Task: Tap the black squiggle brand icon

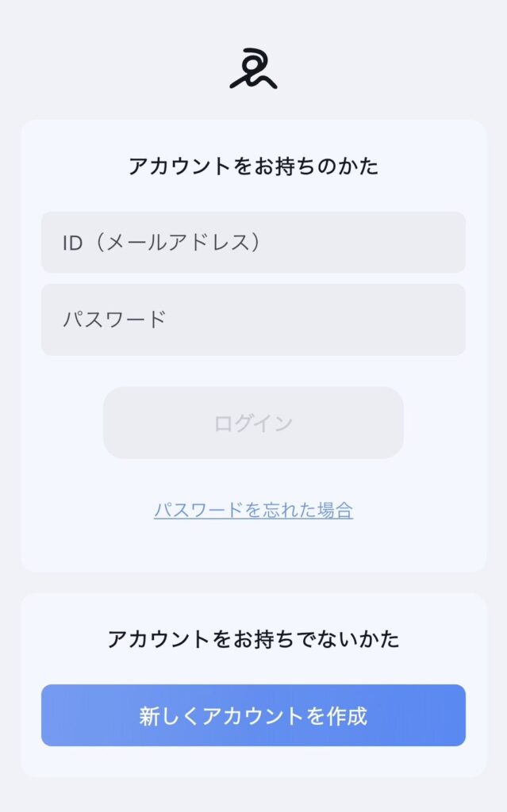Action: [253, 69]
